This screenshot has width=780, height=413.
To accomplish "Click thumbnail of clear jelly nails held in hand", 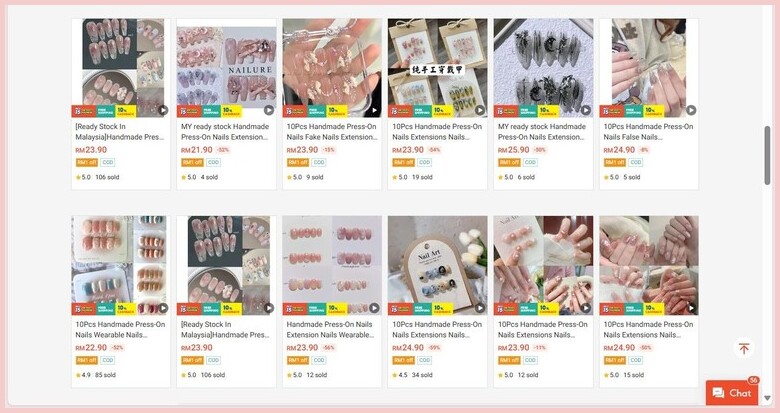I will [x=332, y=68].
